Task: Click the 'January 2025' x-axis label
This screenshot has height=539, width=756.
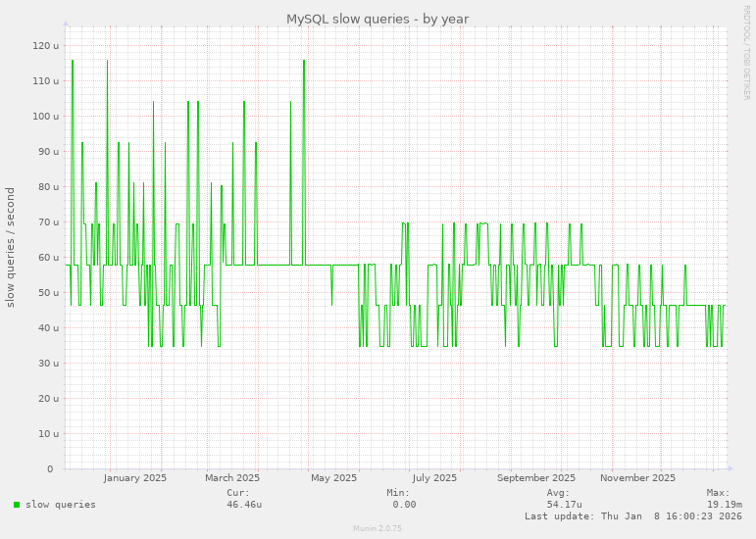Action: coord(135,478)
